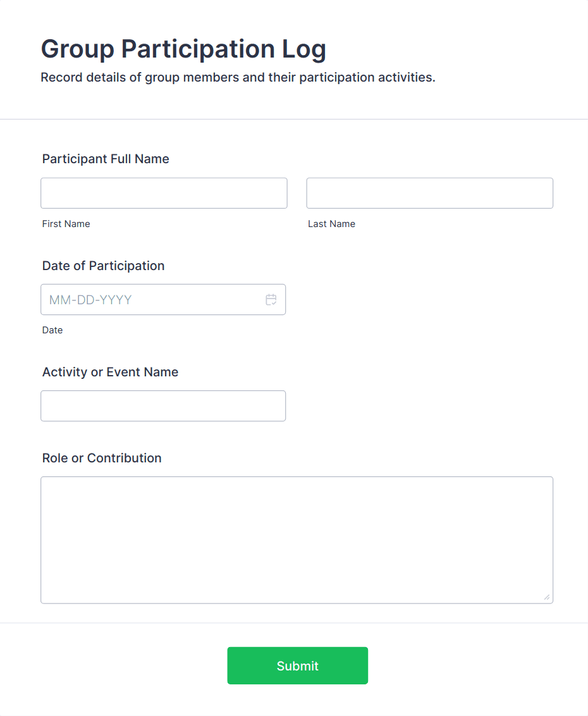This screenshot has width=588, height=716.
Task: Click the First Name input box
Action: (x=164, y=193)
